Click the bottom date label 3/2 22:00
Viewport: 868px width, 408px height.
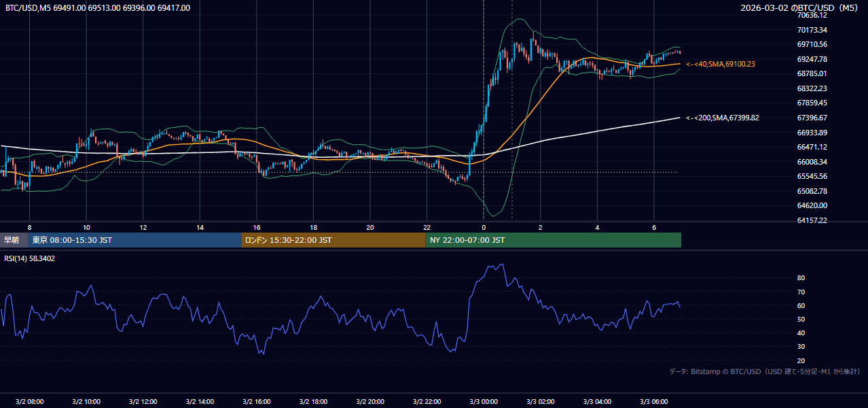click(x=427, y=402)
